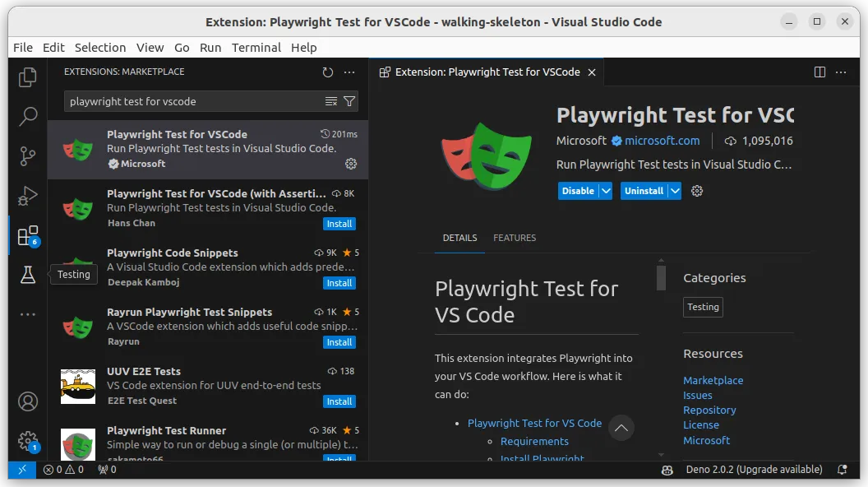Open the Search view
This screenshot has width=868, height=487.
click(x=27, y=116)
